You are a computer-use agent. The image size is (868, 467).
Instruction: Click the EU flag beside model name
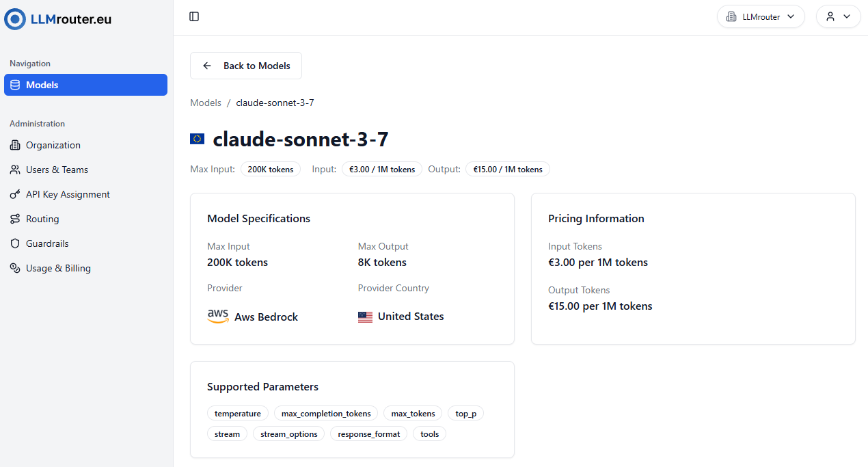[197, 139]
